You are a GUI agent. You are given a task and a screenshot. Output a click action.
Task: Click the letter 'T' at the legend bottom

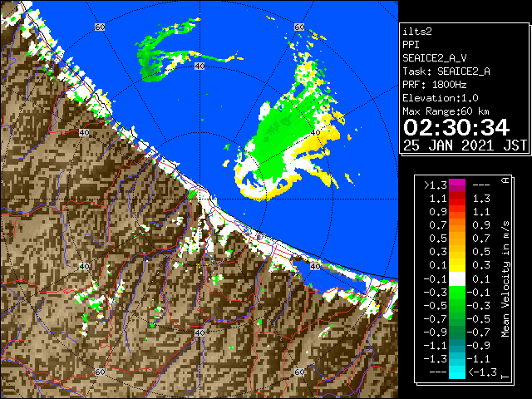505,377
